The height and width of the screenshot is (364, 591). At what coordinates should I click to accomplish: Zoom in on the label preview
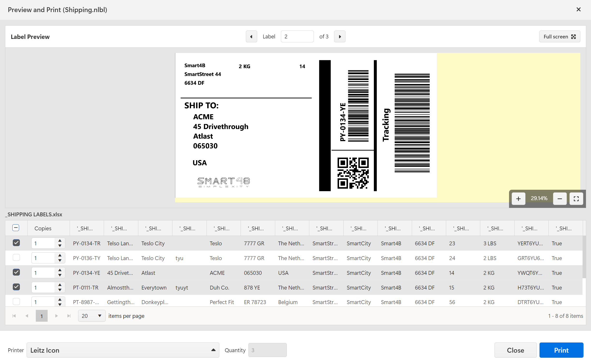tap(518, 198)
